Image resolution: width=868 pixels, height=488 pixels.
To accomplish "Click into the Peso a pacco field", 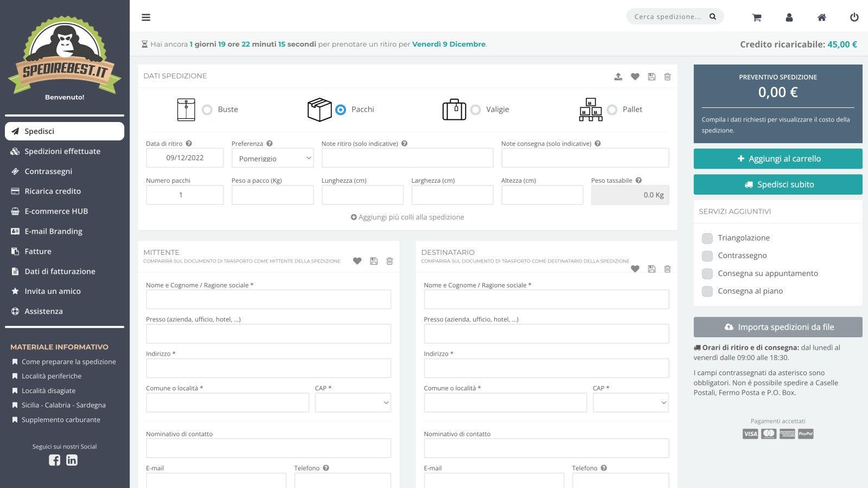I will pyautogui.click(x=272, y=195).
